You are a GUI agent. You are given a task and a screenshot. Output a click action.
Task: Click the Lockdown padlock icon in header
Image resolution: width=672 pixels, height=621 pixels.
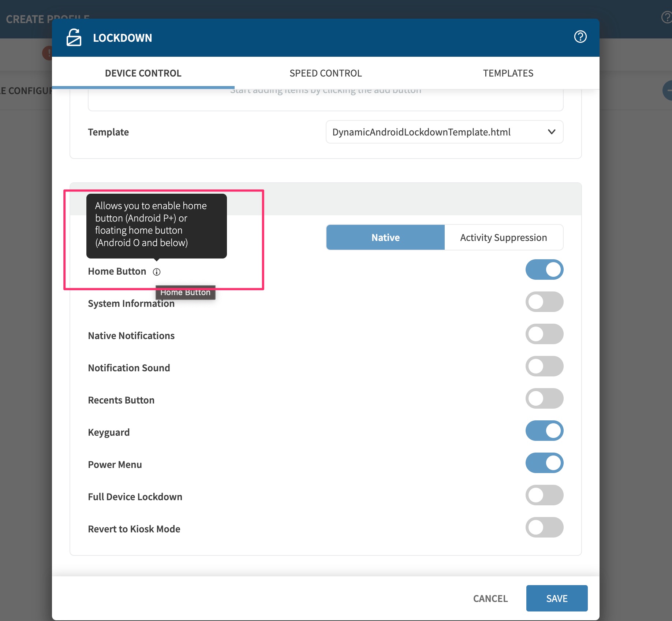point(74,38)
